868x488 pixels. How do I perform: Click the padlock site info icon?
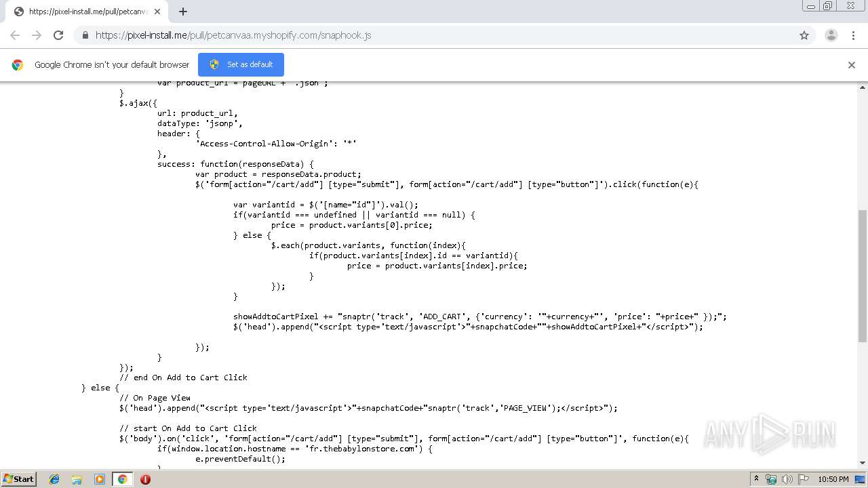pyautogui.click(x=85, y=35)
